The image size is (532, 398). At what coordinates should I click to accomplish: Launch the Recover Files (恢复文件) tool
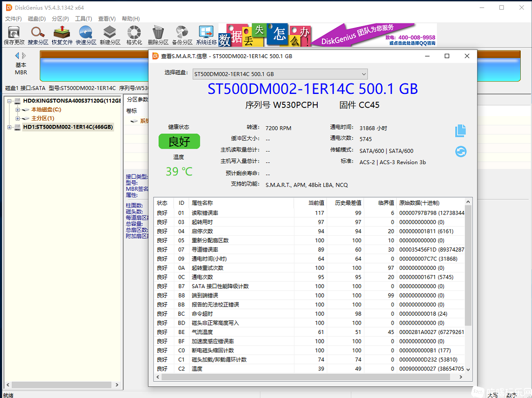(62, 35)
